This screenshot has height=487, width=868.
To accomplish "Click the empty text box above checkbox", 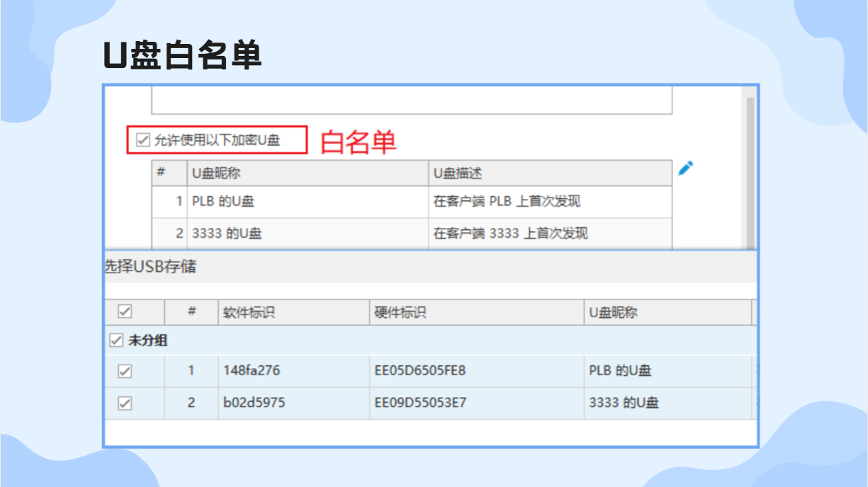I will [x=411, y=101].
